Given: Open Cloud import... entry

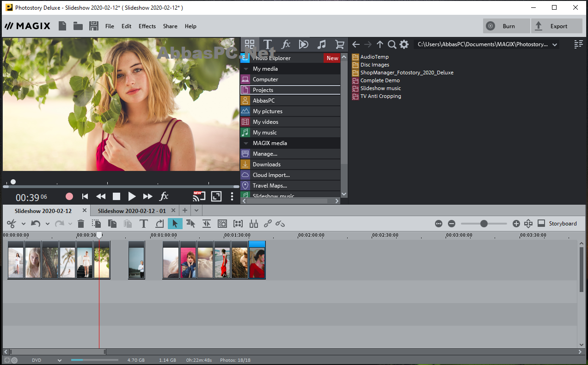Looking at the screenshot, I should [290, 175].
